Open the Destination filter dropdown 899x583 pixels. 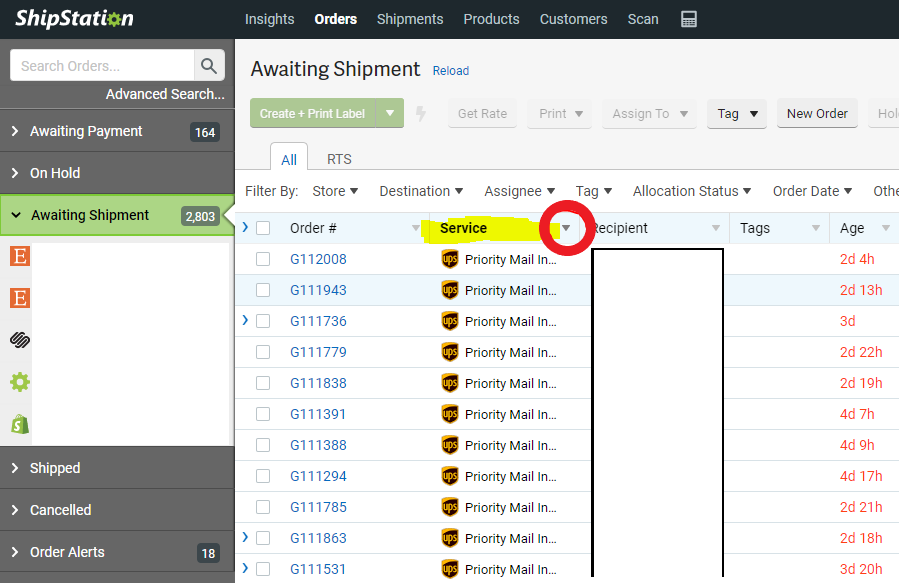pyautogui.click(x=421, y=191)
